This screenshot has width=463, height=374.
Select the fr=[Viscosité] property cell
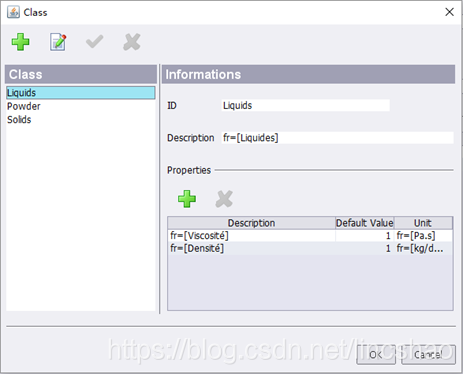(x=251, y=236)
